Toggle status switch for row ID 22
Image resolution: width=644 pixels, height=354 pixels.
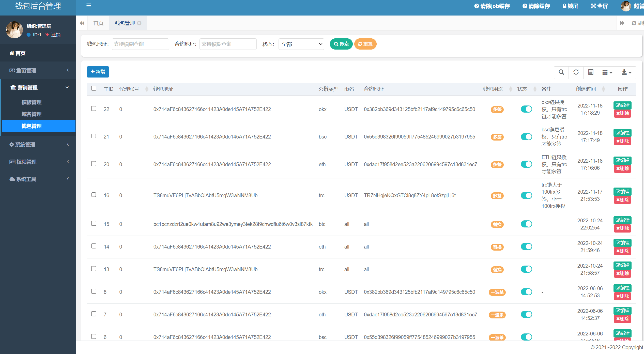pyautogui.click(x=526, y=109)
